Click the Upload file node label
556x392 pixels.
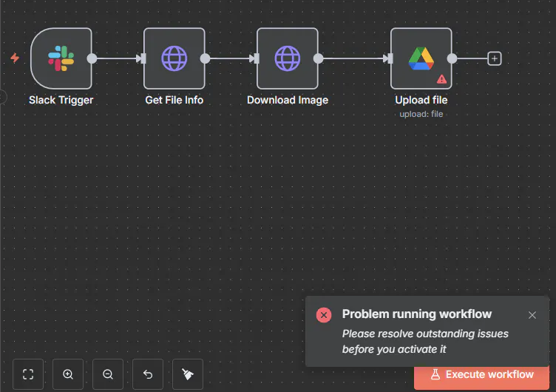[421, 100]
